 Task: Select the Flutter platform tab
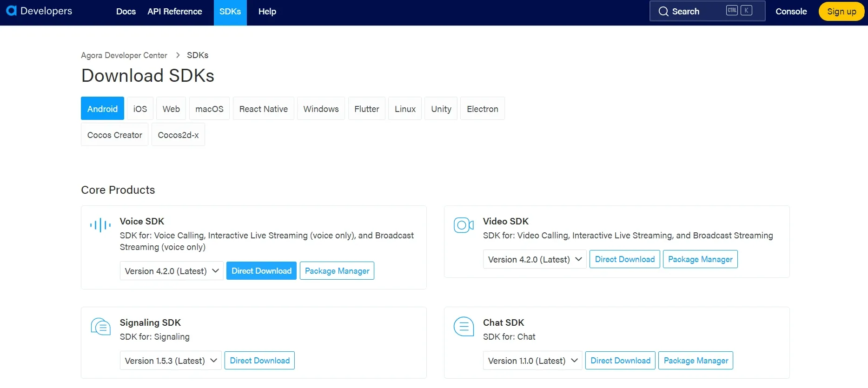367,108
